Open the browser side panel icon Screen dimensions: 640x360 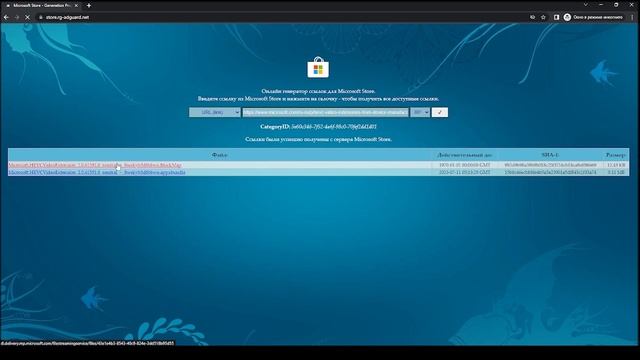point(556,17)
